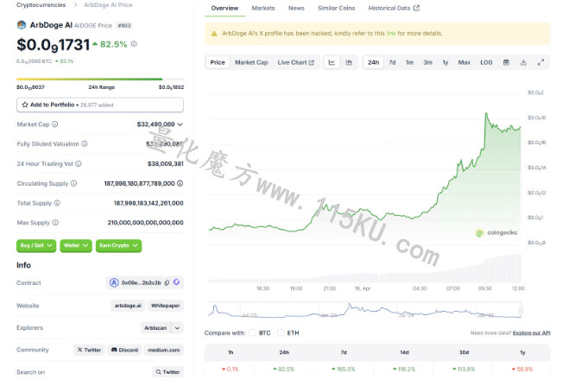Open the calendar date range icon
588x392 pixels.
click(506, 62)
